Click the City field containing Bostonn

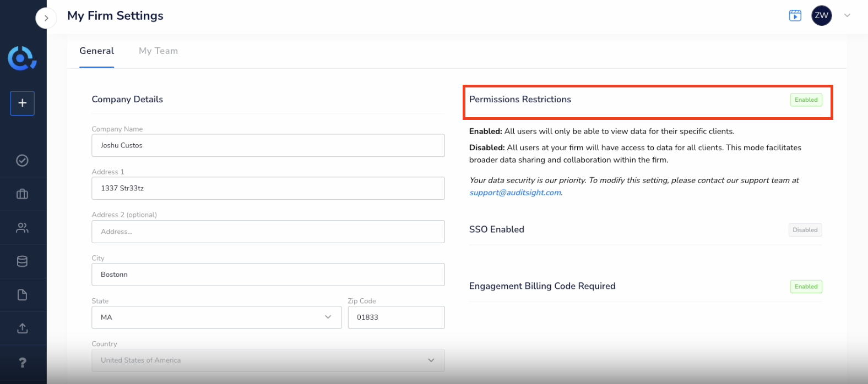[x=268, y=275]
